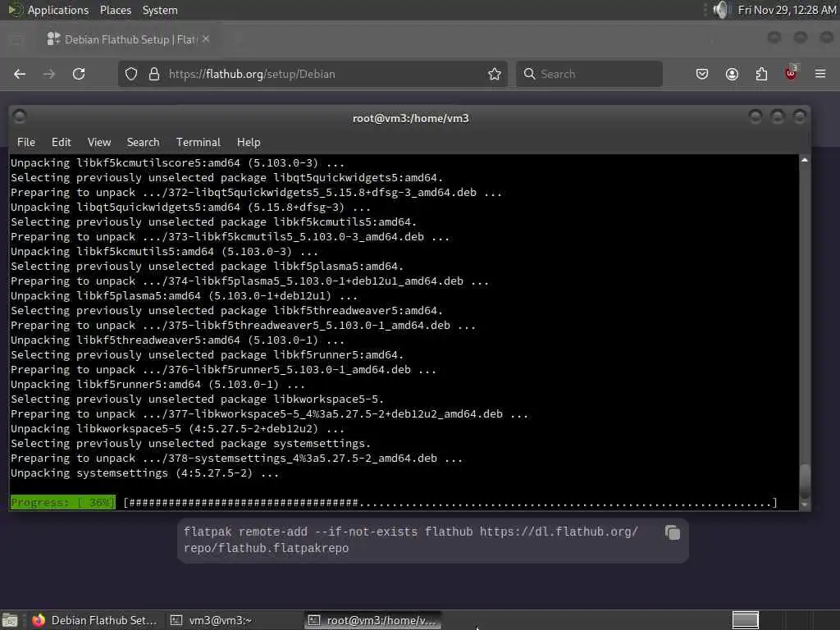Click the browser forward arrow
The height and width of the screenshot is (630, 840).
(x=48, y=74)
